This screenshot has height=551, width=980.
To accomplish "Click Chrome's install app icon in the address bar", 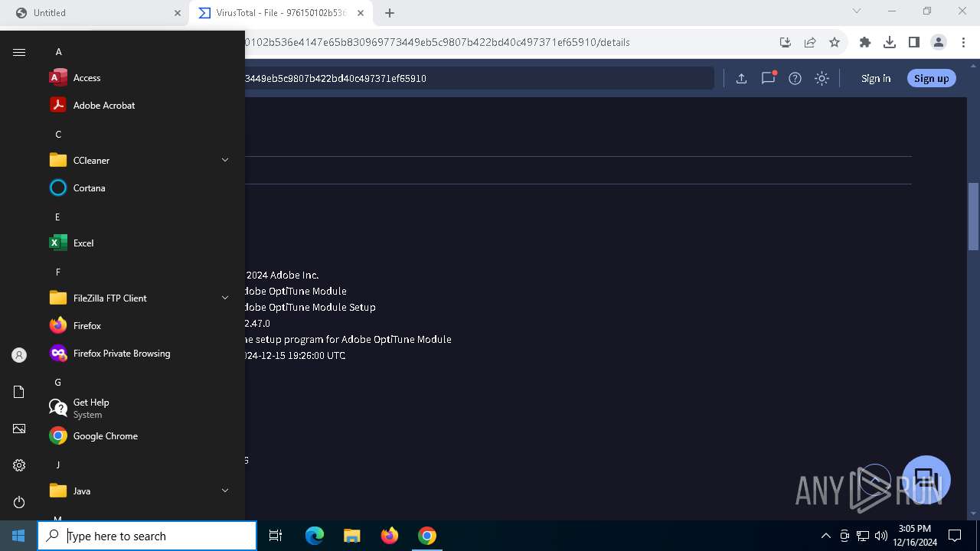I will [785, 42].
